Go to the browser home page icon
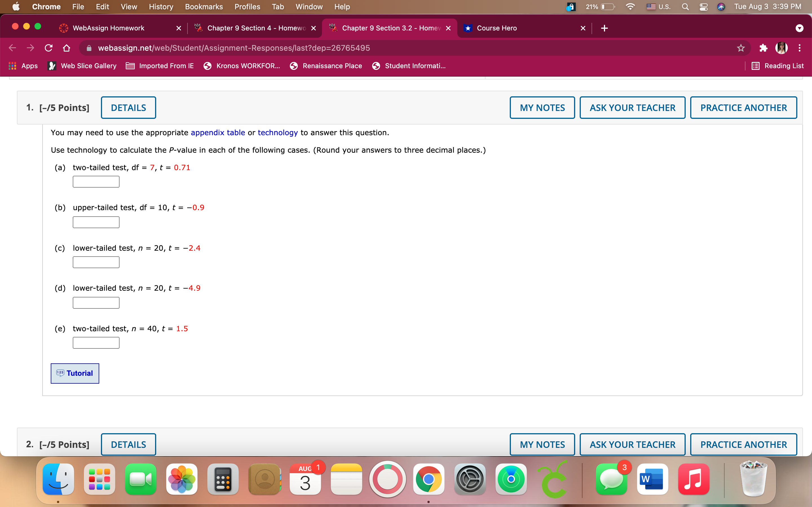Image resolution: width=812 pixels, height=507 pixels. point(67,48)
